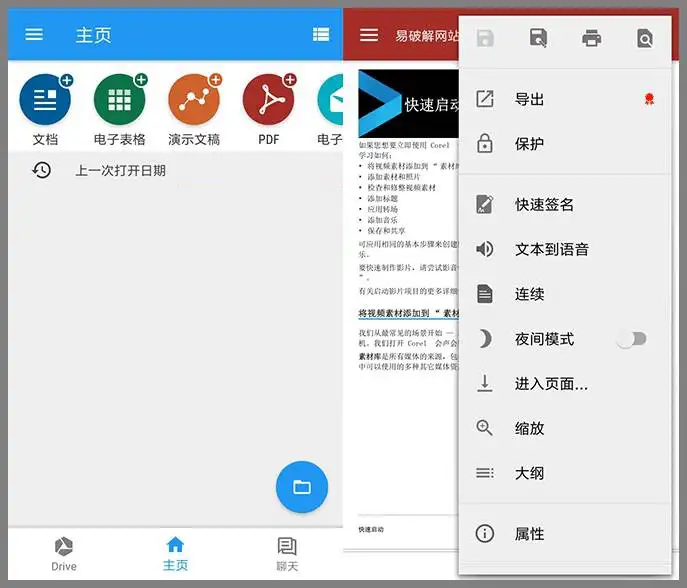Viewport: 687px width, 588px height.
Task: Open the Drive tab
Action: point(63,553)
